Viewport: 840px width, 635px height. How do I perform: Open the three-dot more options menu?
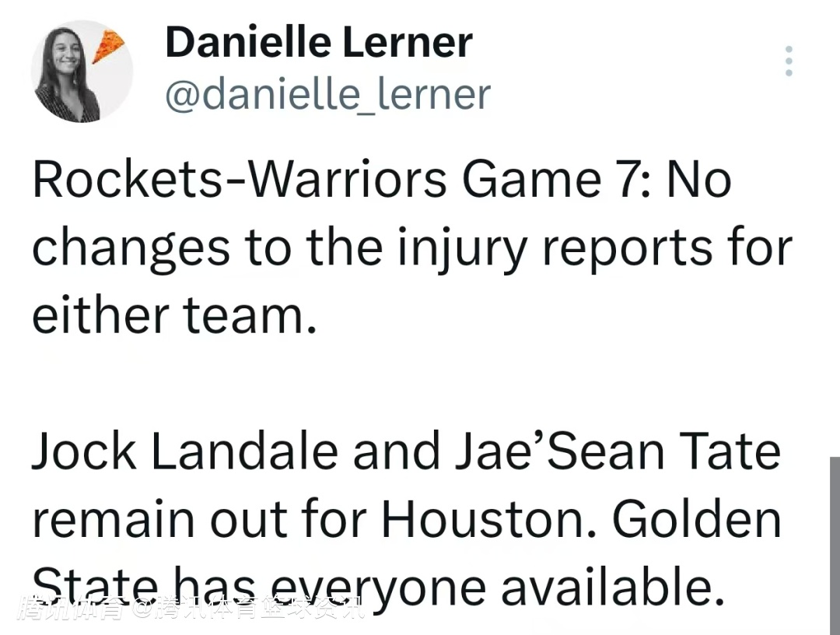pos(789,61)
